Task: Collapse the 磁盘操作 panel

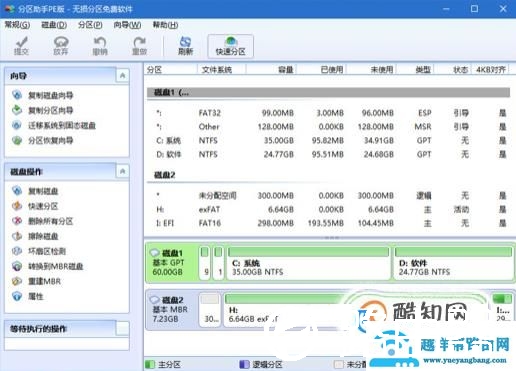Action: (x=122, y=171)
